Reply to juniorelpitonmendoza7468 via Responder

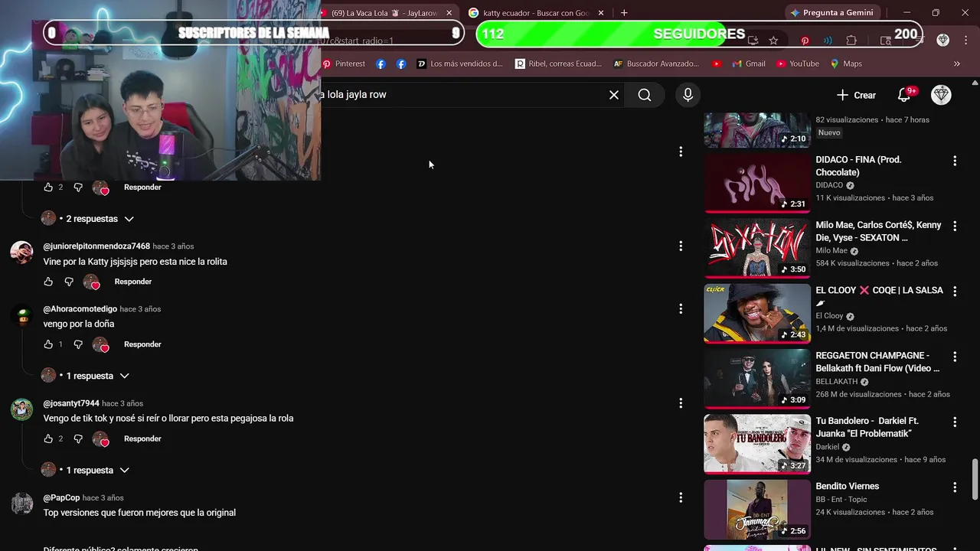coord(133,282)
